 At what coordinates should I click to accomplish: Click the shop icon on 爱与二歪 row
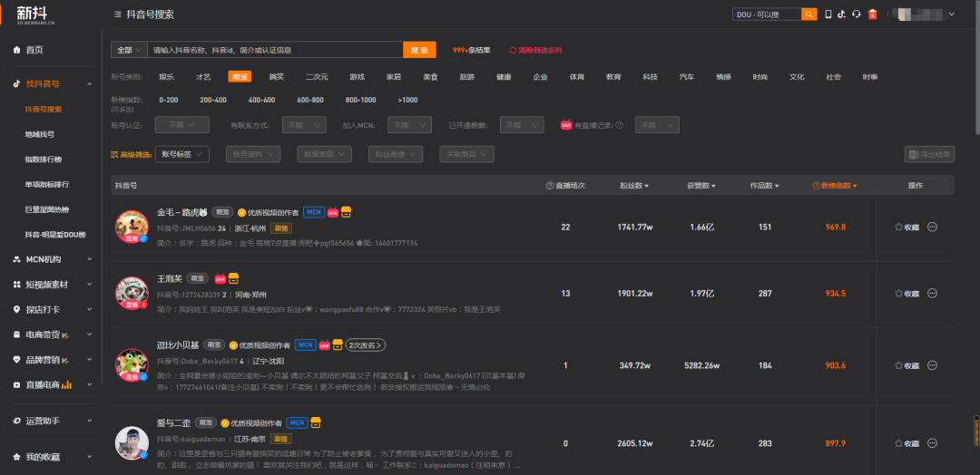point(316,422)
